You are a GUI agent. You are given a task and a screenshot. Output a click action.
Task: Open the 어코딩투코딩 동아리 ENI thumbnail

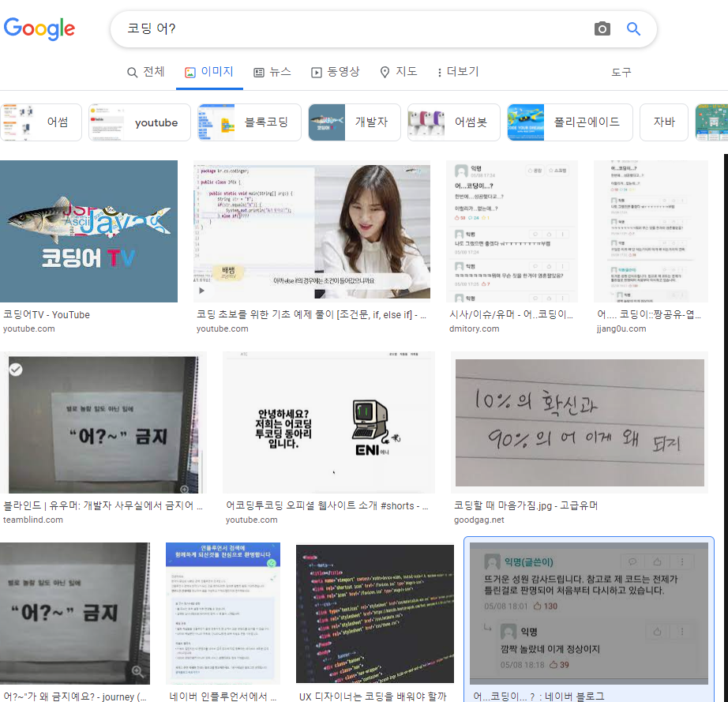(328, 422)
